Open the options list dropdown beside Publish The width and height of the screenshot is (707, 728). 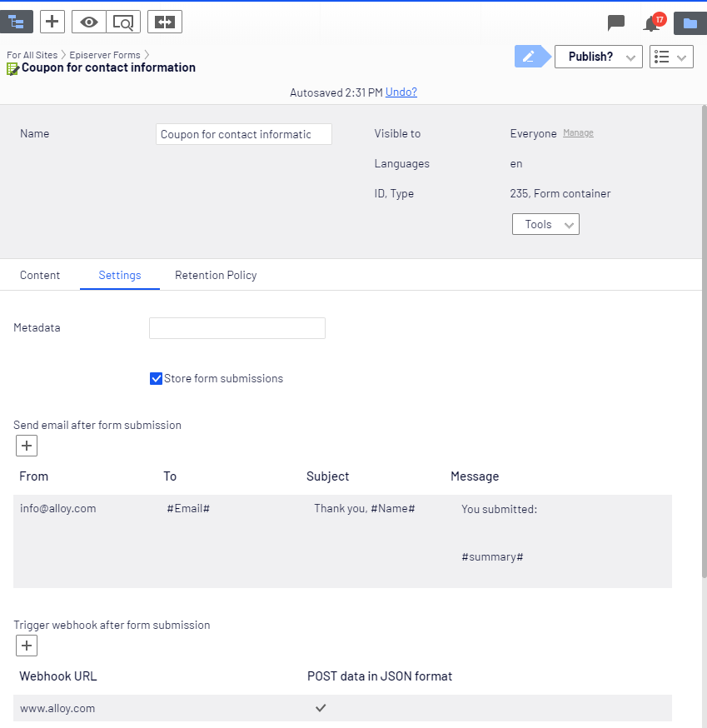pyautogui.click(x=671, y=56)
